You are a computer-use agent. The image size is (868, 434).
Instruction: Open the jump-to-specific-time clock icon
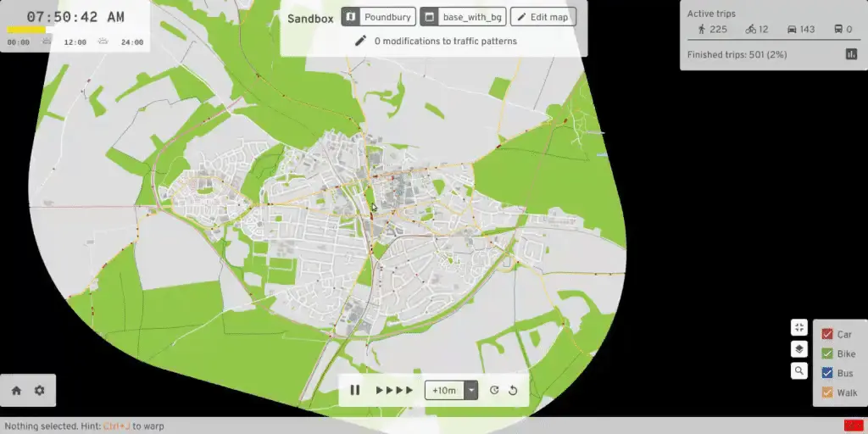494,390
